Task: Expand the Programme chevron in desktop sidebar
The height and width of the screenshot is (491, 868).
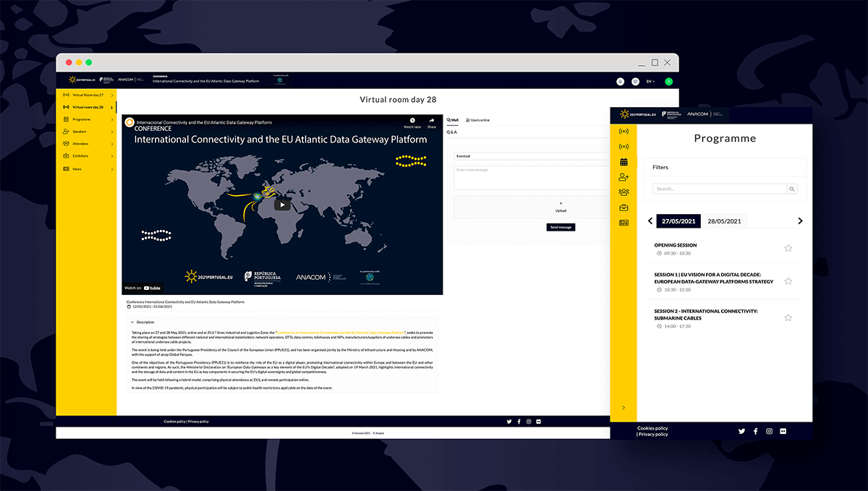Action: tap(112, 119)
